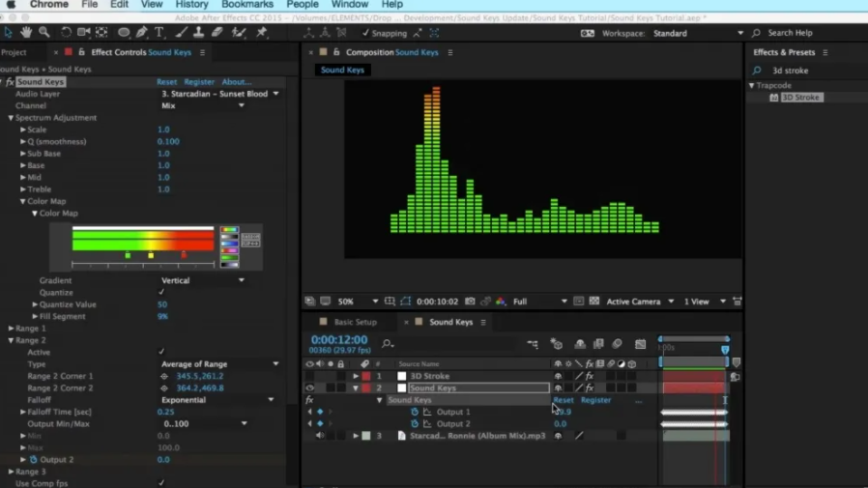Select the Puppet Pin tool
This screenshot has height=488, width=868.
[262, 33]
